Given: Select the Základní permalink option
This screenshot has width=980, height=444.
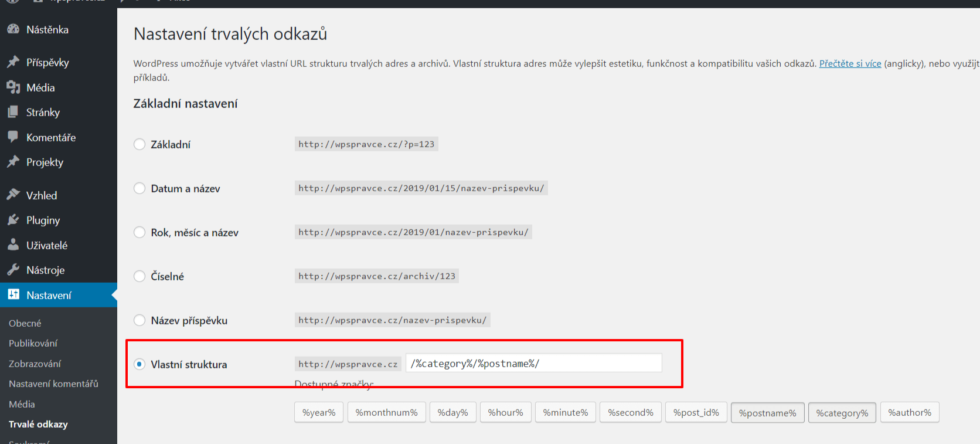Looking at the screenshot, I should 139,144.
